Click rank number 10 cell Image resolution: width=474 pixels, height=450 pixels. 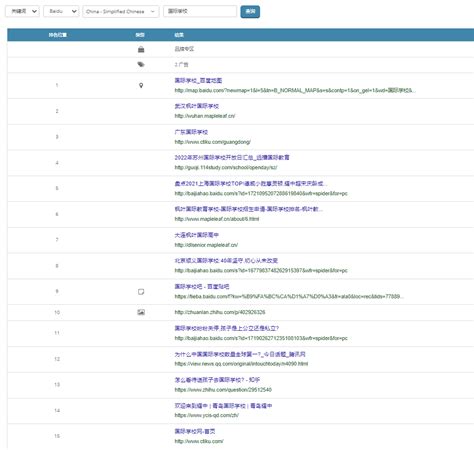point(57,312)
